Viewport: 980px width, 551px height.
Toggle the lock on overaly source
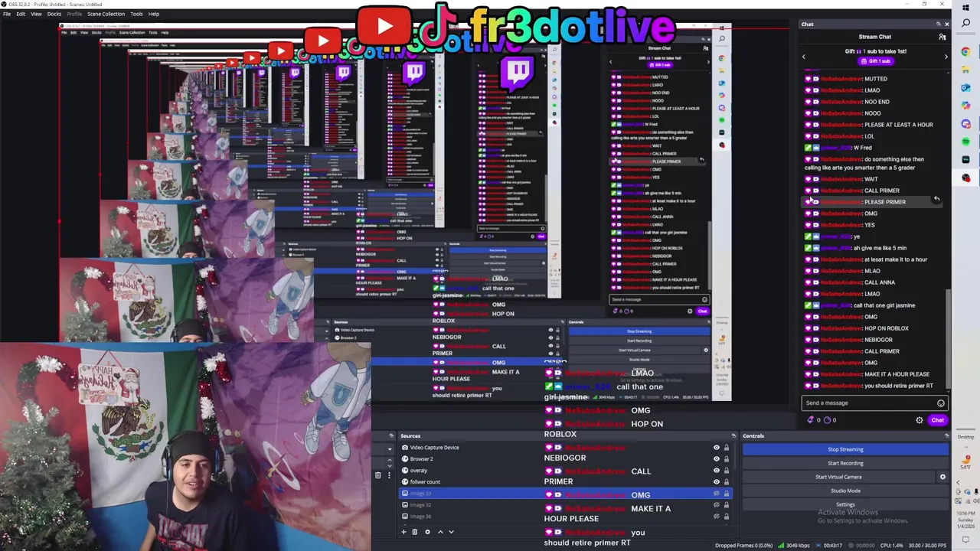(726, 471)
